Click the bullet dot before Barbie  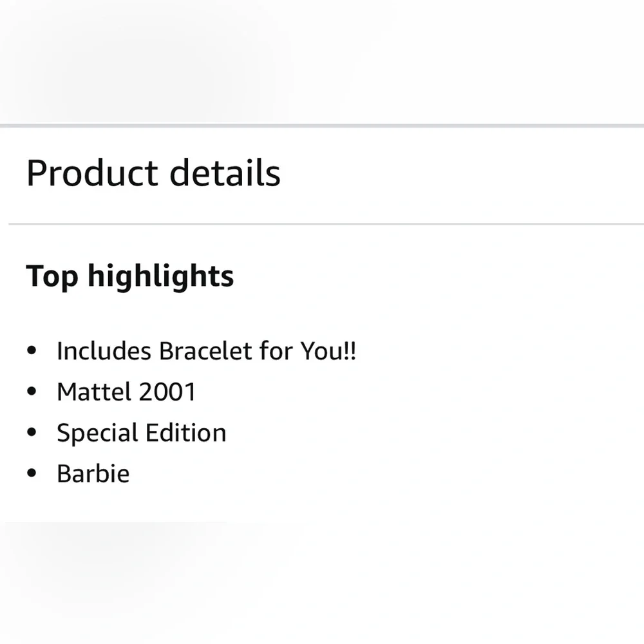pos(32,473)
